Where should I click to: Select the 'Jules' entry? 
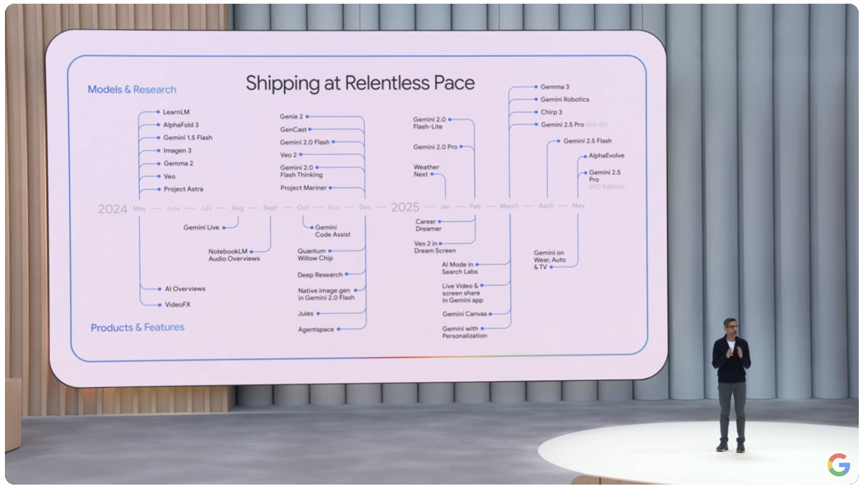306,314
